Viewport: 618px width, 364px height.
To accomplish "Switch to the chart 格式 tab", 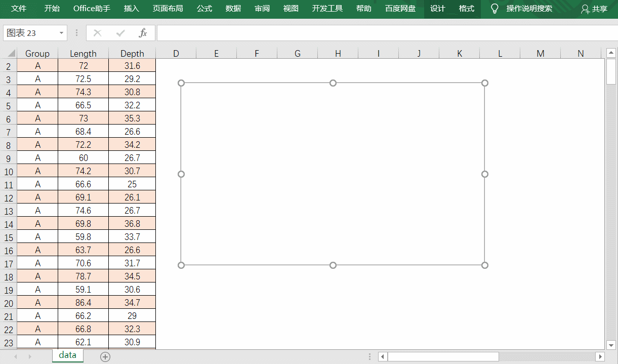I will [x=467, y=9].
